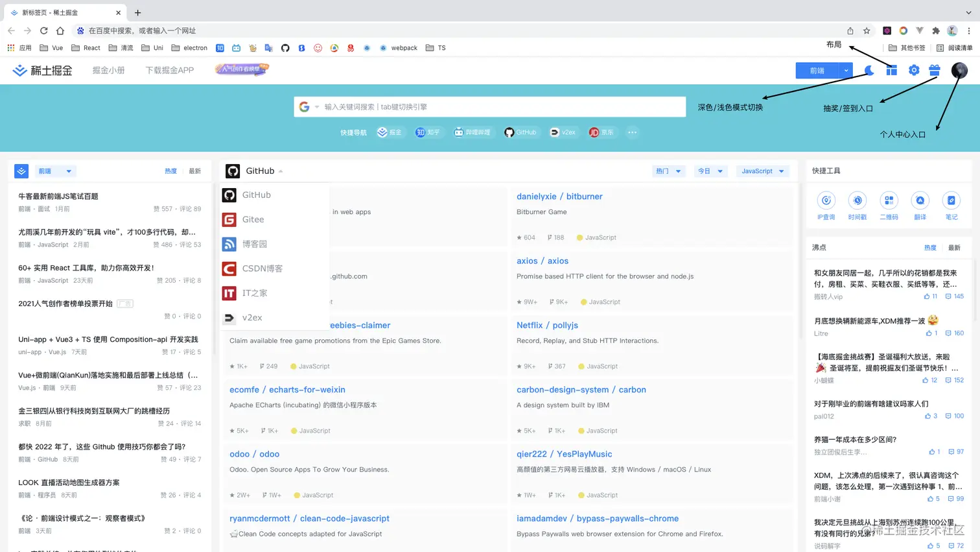The height and width of the screenshot is (552, 980).
Task: Open the GitHub quick navigation shortcut
Action: 520,132
